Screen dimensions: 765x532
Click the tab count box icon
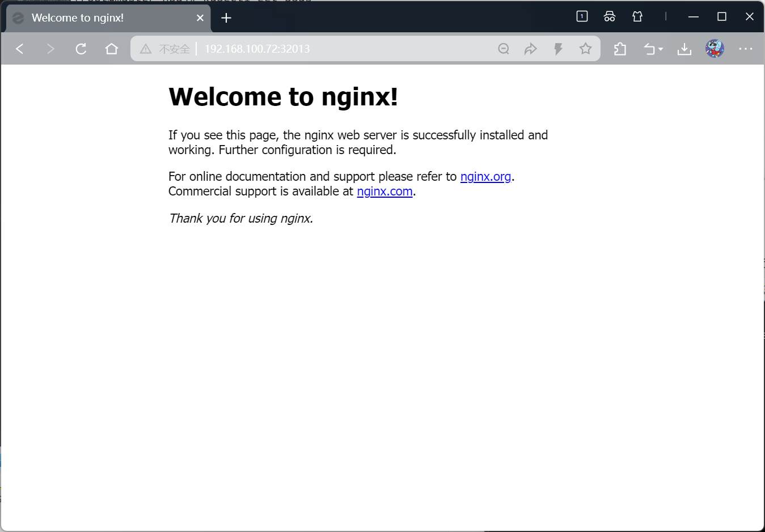(x=582, y=16)
